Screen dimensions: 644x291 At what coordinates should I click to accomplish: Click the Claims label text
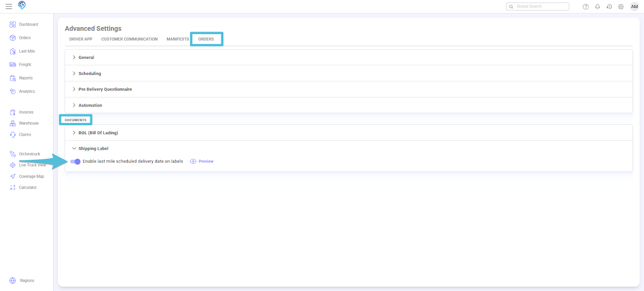pyautogui.click(x=25, y=135)
